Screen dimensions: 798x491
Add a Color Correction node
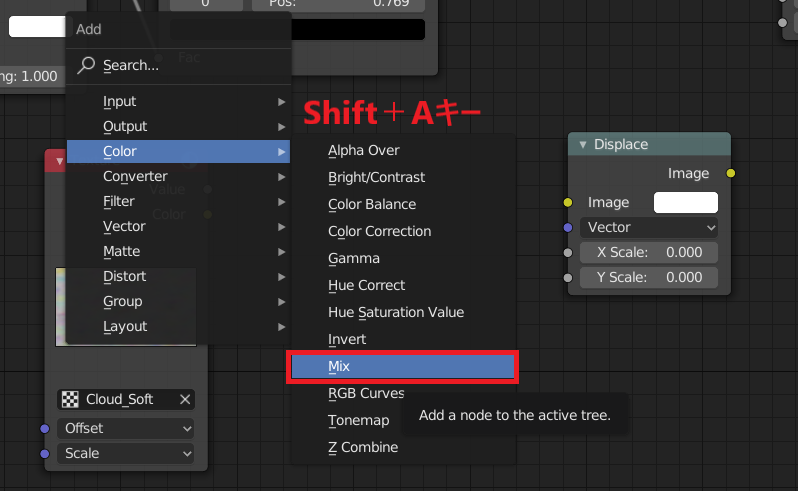point(403,231)
